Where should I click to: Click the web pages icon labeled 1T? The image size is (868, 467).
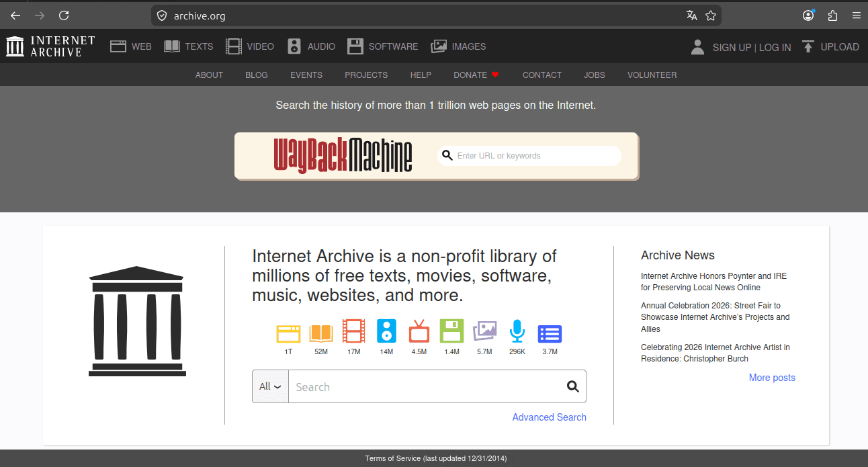pos(288,333)
